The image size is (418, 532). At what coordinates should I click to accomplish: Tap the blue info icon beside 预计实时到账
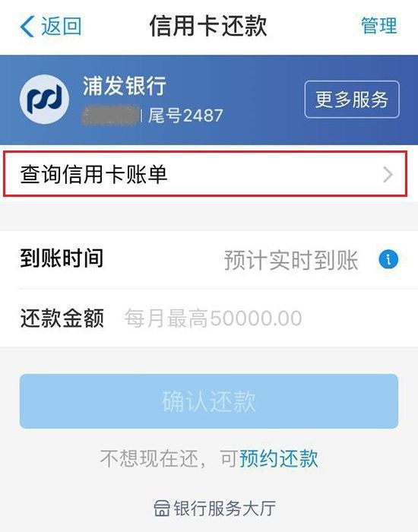(x=388, y=260)
